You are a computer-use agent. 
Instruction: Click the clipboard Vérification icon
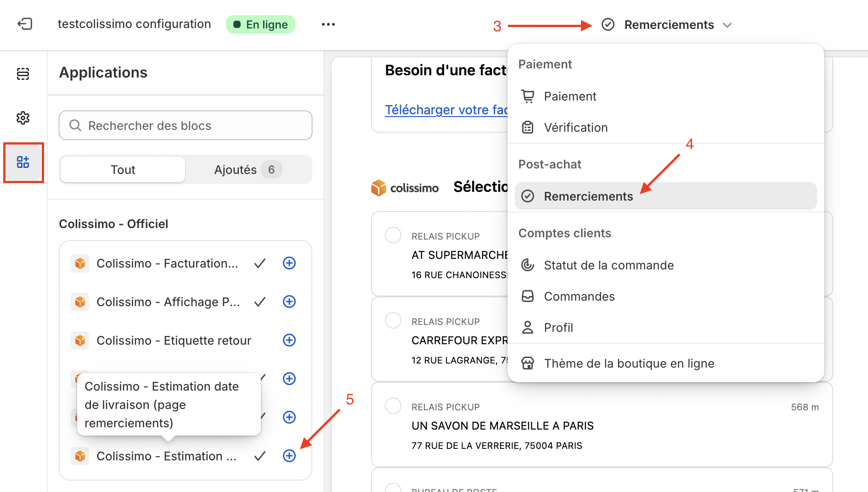[528, 128]
